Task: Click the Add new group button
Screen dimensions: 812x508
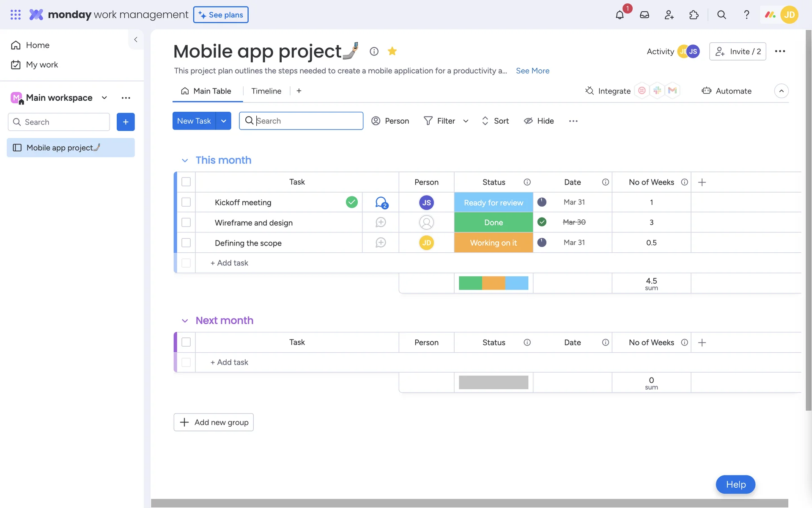Action: pos(214,422)
